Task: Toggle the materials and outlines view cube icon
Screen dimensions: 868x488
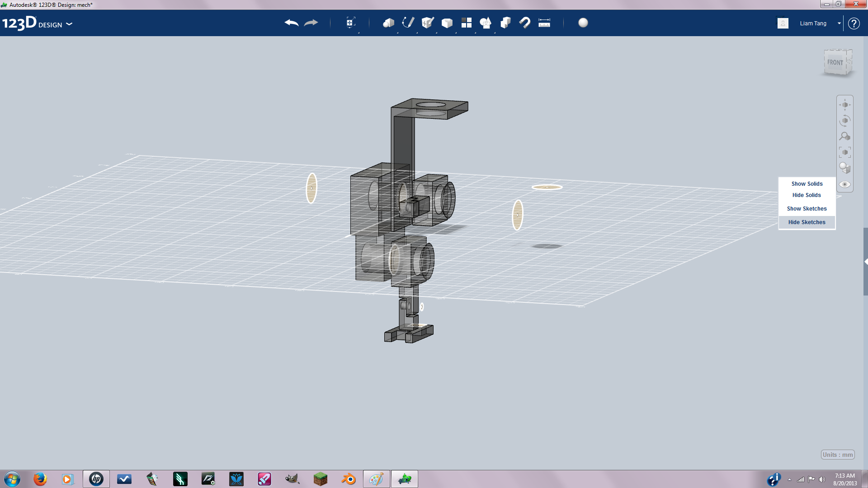Action: (x=844, y=168)
